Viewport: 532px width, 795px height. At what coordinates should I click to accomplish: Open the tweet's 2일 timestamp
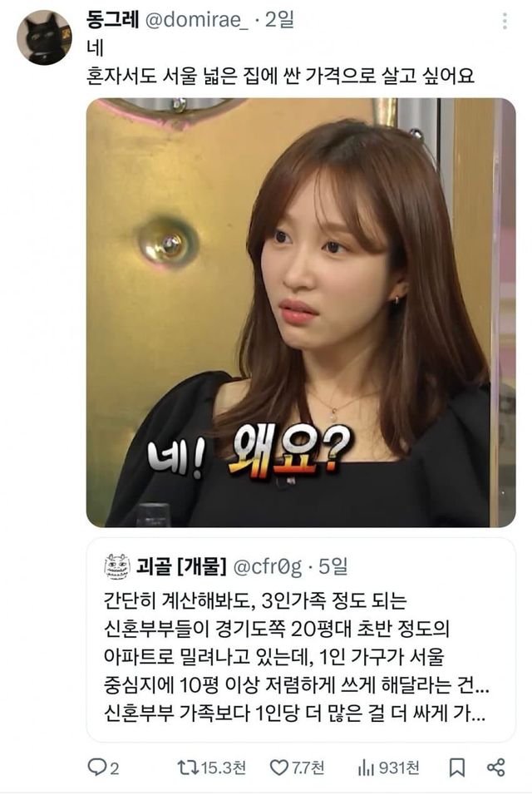[x=279, y=20]
